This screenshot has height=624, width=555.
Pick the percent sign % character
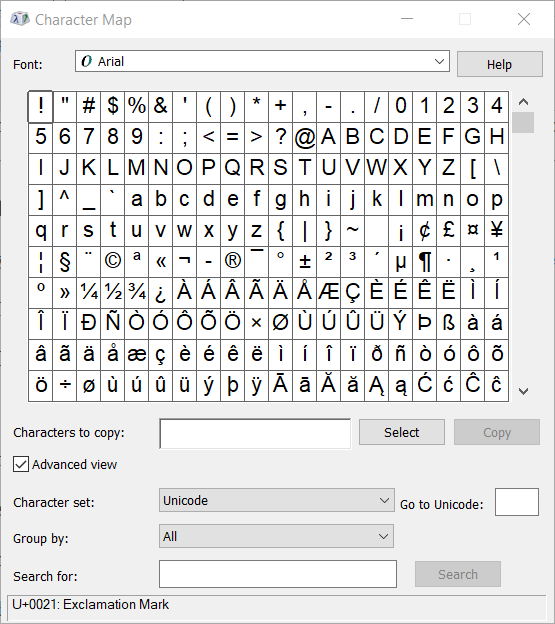(x=136, y=106)
